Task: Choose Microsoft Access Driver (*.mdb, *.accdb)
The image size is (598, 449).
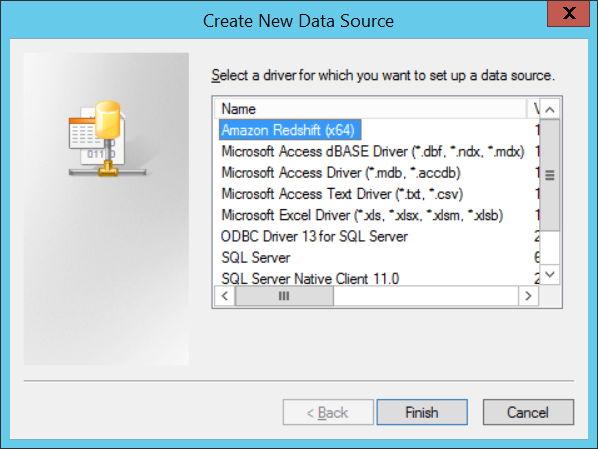Action: 341,173
